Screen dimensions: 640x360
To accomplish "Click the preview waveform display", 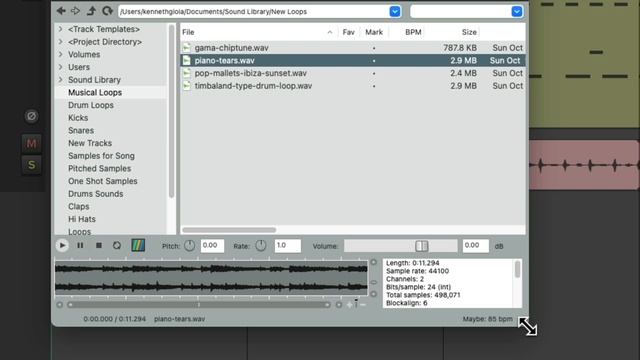I will pos(211,278).
